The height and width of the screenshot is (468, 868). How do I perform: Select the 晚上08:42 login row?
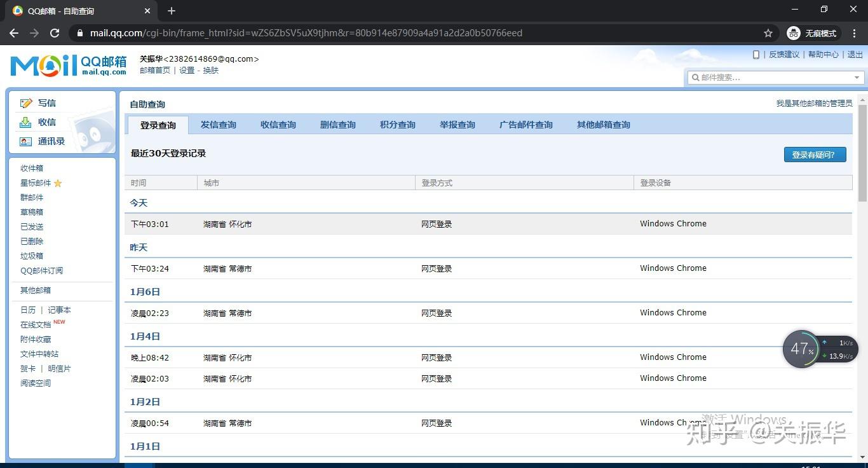488,357
